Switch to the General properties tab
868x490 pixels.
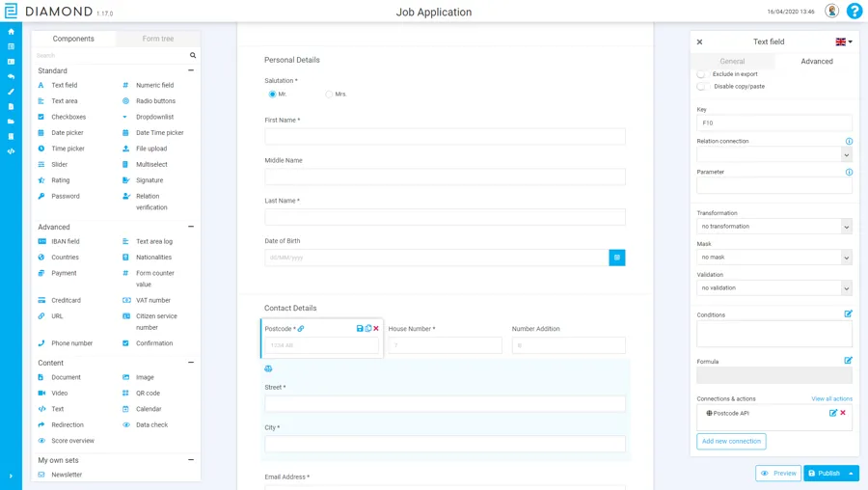point(732,62)
